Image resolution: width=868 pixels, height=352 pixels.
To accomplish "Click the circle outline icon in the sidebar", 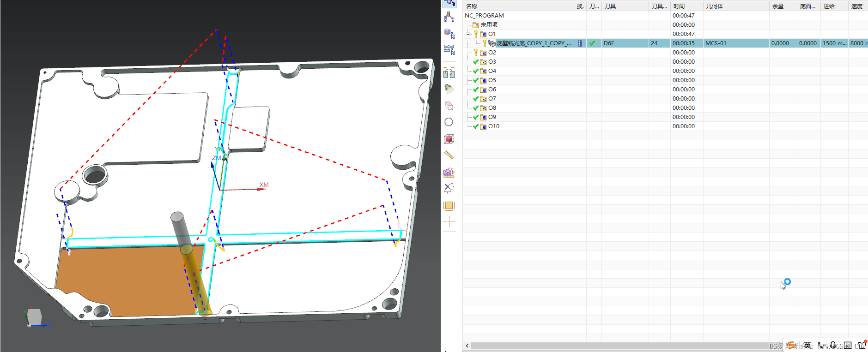I will pos(449,122).
